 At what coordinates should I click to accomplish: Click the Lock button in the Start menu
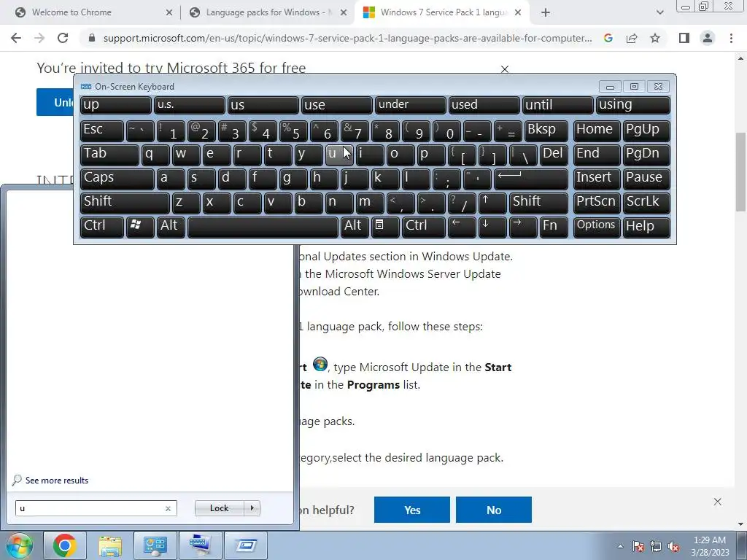point(219,508)
